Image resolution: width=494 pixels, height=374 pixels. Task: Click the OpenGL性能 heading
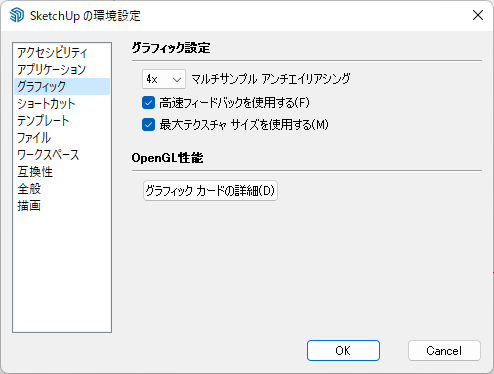click(x=167, y=158)
